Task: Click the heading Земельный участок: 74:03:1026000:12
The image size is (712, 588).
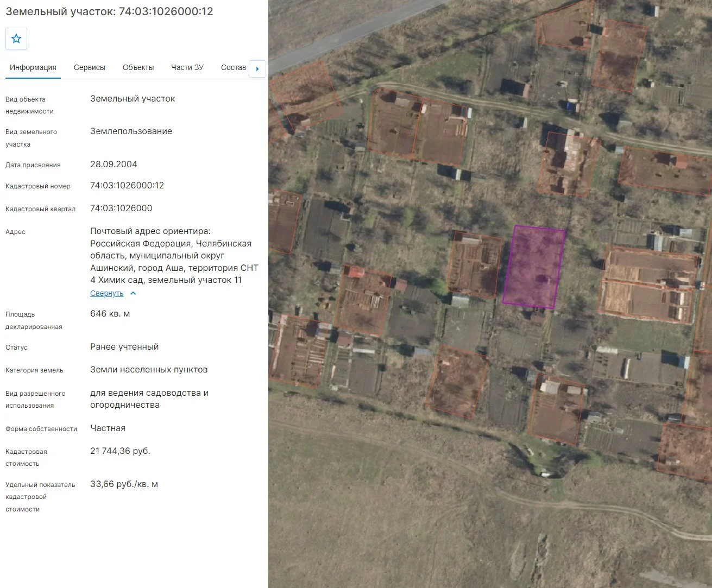Action: coord(109,11)
